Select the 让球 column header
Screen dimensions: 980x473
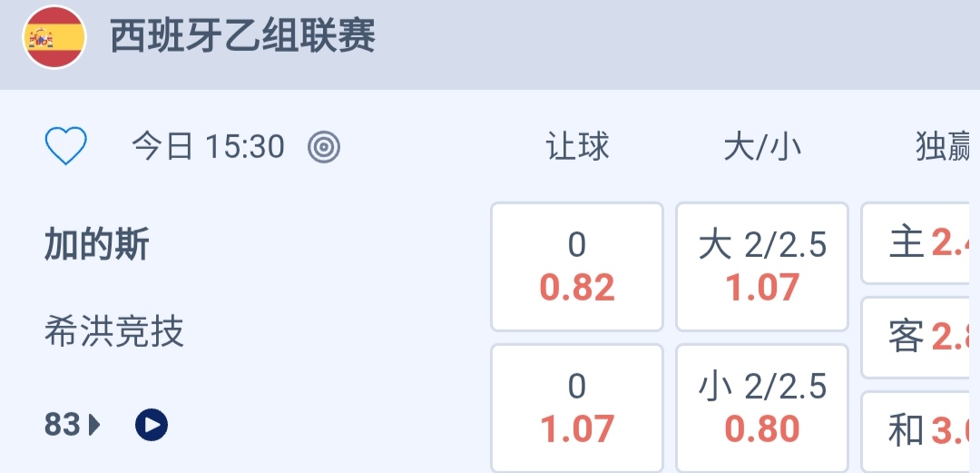coord(577,147)
